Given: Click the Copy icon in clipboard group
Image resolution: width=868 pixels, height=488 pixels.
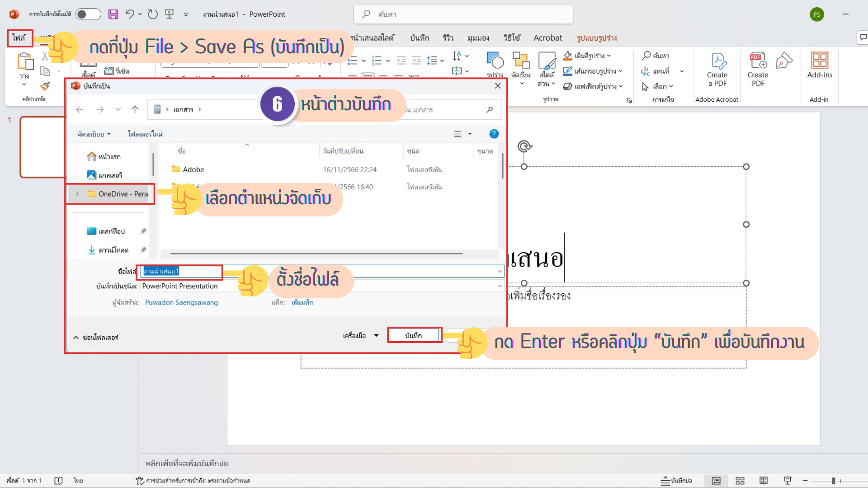Looking at the screenshot, I should click(x=45, y=71).
